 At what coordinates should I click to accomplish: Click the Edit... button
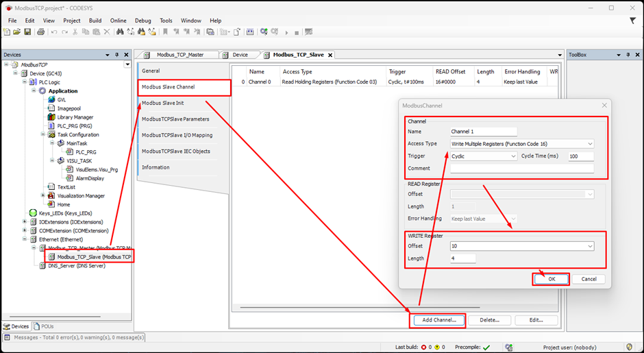(x=536, y=320)
